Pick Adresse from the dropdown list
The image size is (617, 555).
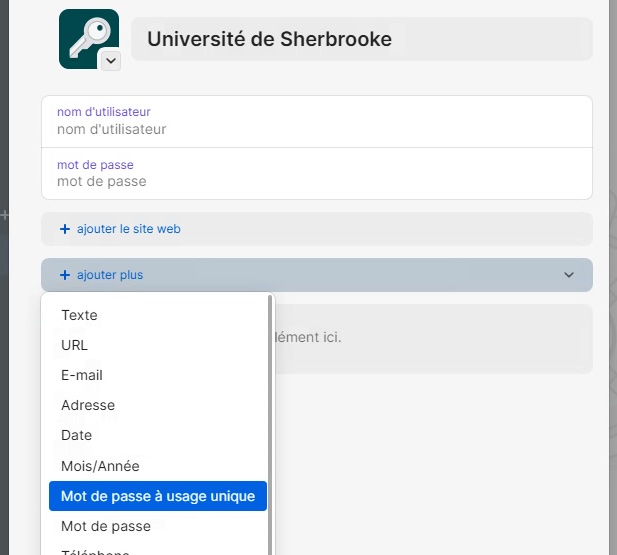pyautogui.click(x=88, y=405)
